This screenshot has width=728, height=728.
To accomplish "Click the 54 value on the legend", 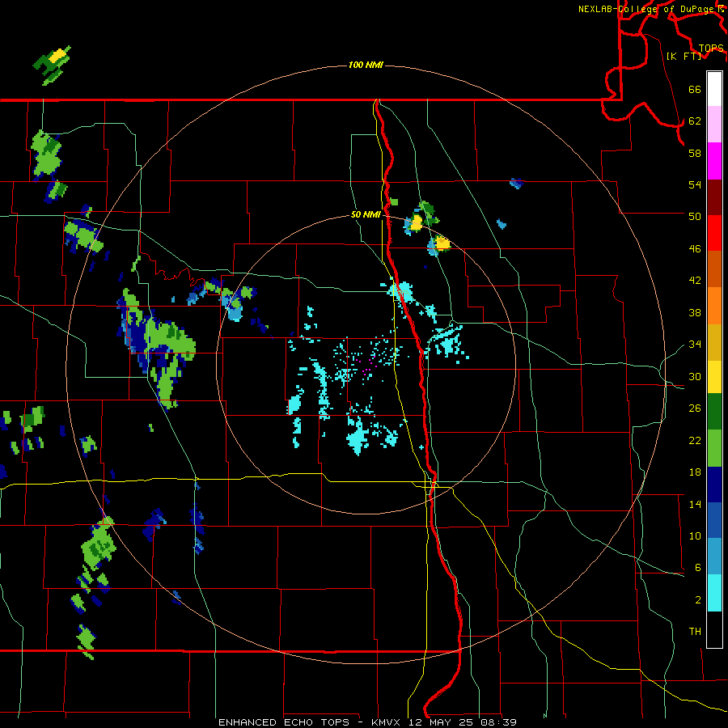I will [695, 184].
